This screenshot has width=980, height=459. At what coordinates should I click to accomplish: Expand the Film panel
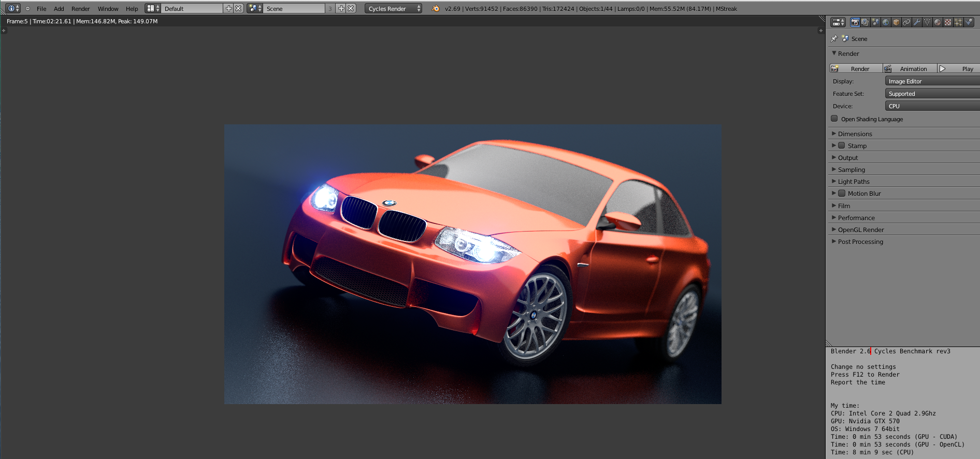(x=834, y=206)
